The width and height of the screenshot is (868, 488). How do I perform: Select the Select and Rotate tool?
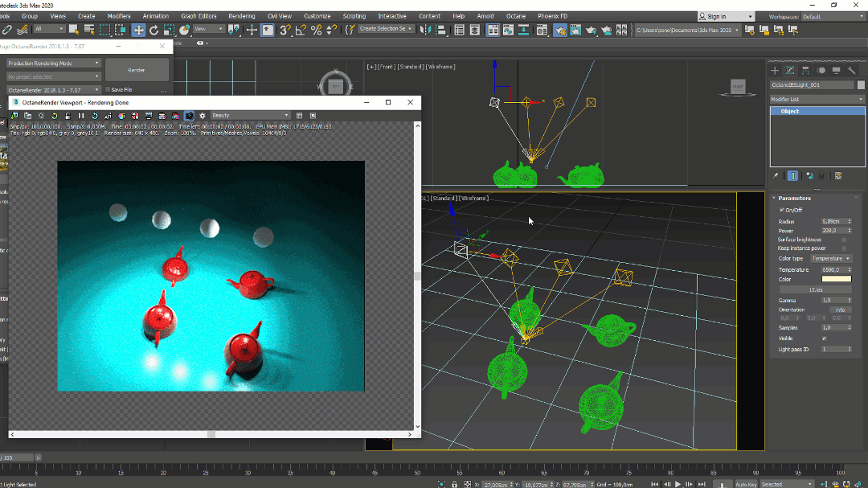pos(154,30)
